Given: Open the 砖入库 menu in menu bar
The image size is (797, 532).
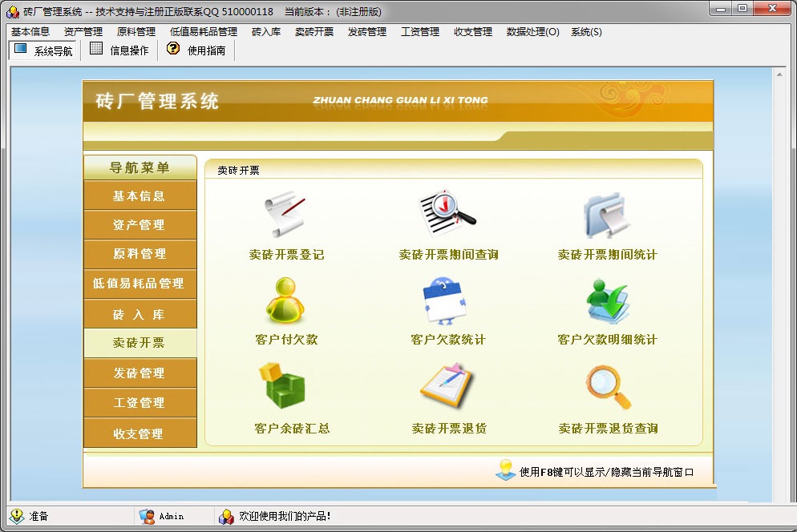Looking at the screenshot, I should click(266, 32).
